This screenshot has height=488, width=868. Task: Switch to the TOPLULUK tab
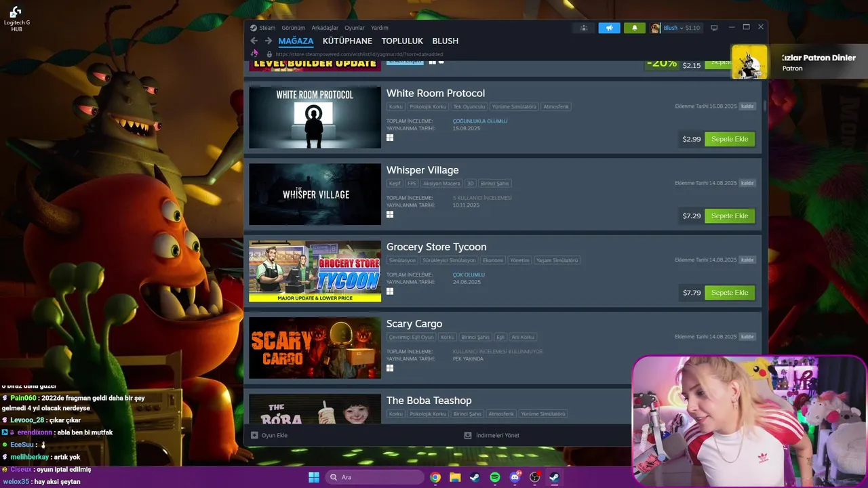[x=402, y=41]
